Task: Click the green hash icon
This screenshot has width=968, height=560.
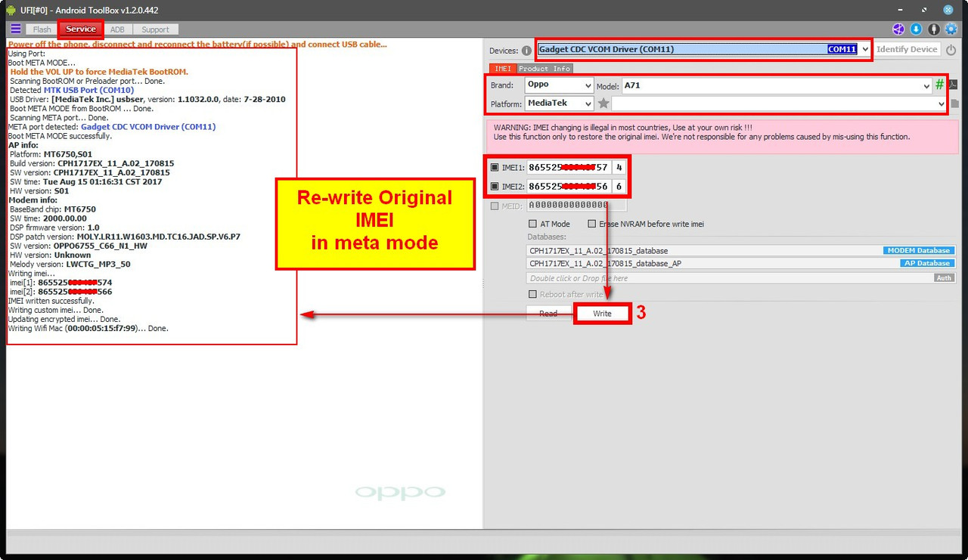Action: pyautogui.click(x=940, y=85)
